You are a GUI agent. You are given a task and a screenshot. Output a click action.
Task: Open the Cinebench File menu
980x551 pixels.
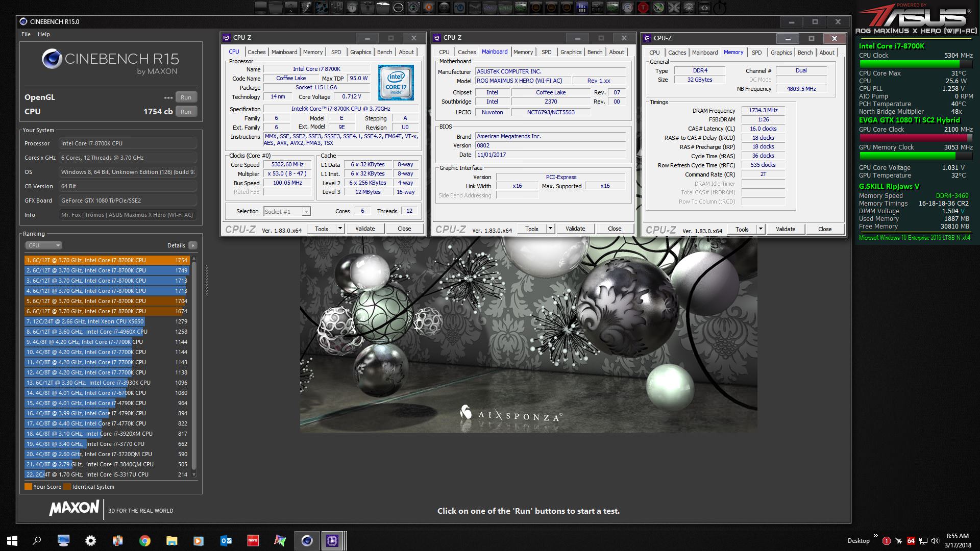click(26, 34)
